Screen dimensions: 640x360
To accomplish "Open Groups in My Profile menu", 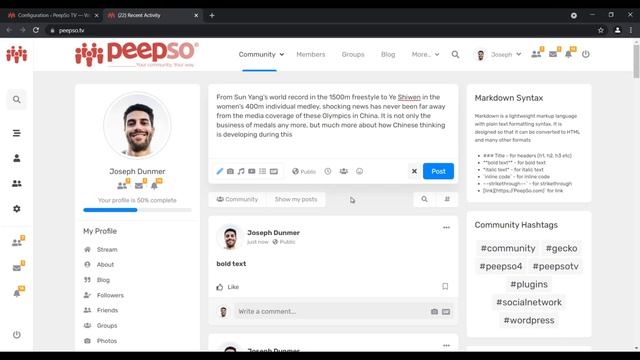I will tap(107, 326).
